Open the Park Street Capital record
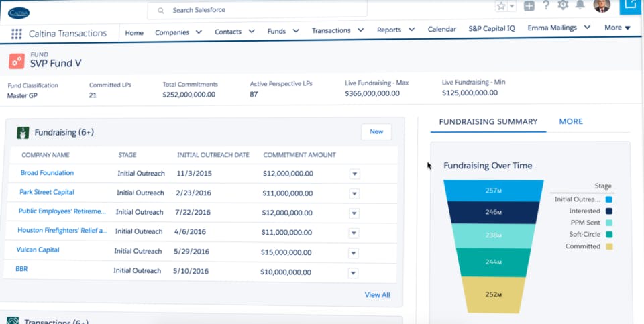The width and height of the screenshot is (644, 324). [47, 192]
